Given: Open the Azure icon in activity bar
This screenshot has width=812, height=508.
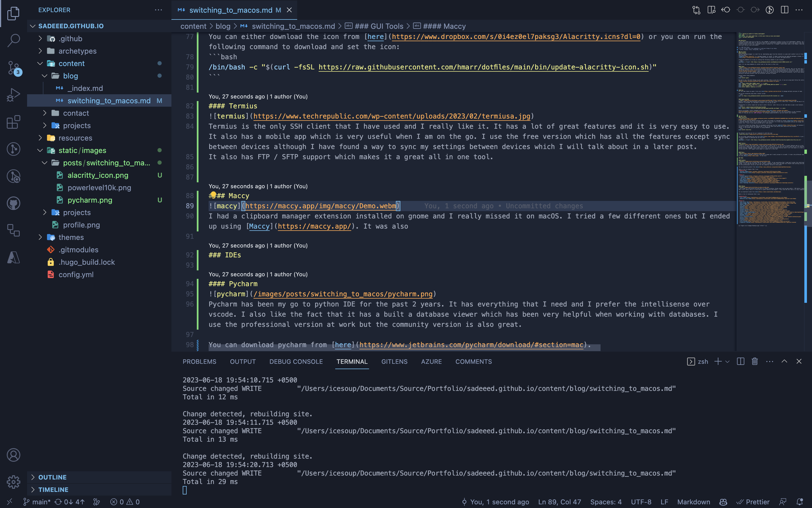Looking at the screenshot, I should [x=14, y=258].
